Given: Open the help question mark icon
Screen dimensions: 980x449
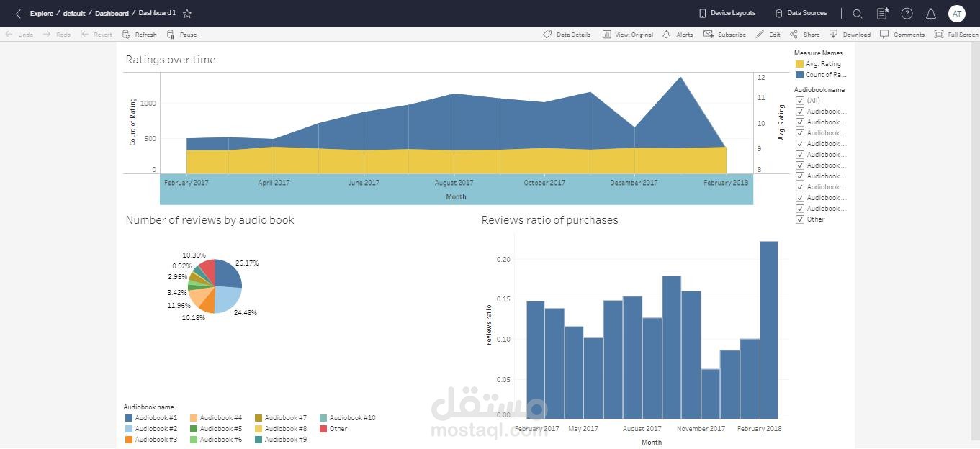Looking at the screenshot, I should pos(907,14).
